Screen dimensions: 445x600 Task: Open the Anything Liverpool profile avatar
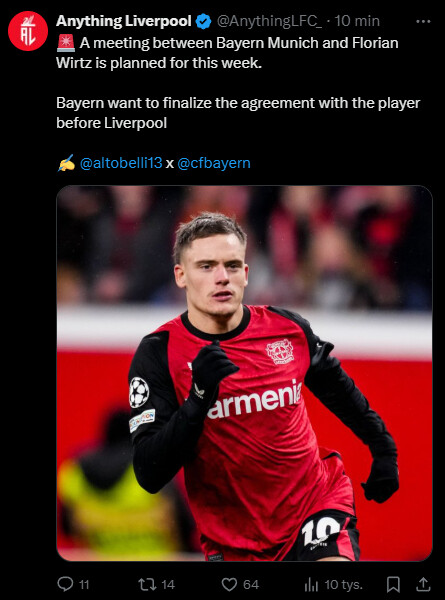pos(28,31)
